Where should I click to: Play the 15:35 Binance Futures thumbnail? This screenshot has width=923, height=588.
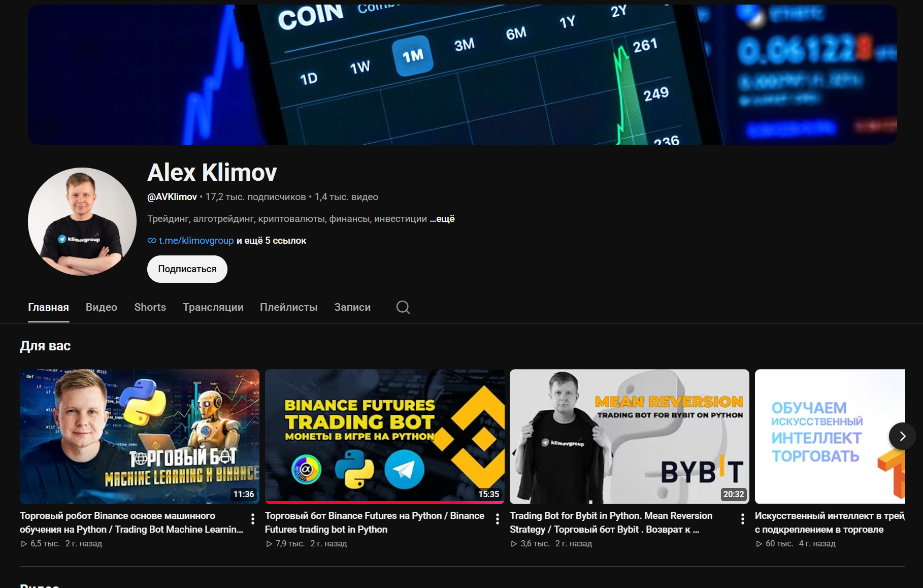[385, 436]
